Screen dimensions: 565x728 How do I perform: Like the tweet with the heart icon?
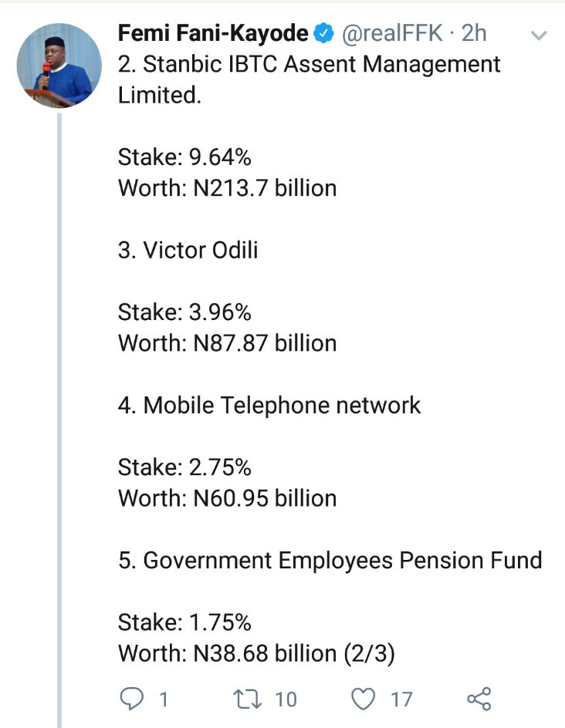tap(362, 699)
